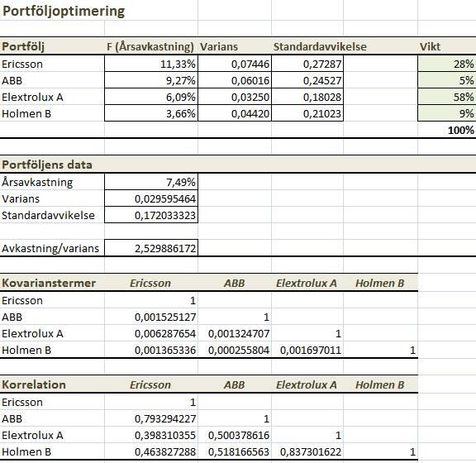Select portfolio deviation 0,172033323
The height and width of the screenshot is (463, 476).
point(151,215)
